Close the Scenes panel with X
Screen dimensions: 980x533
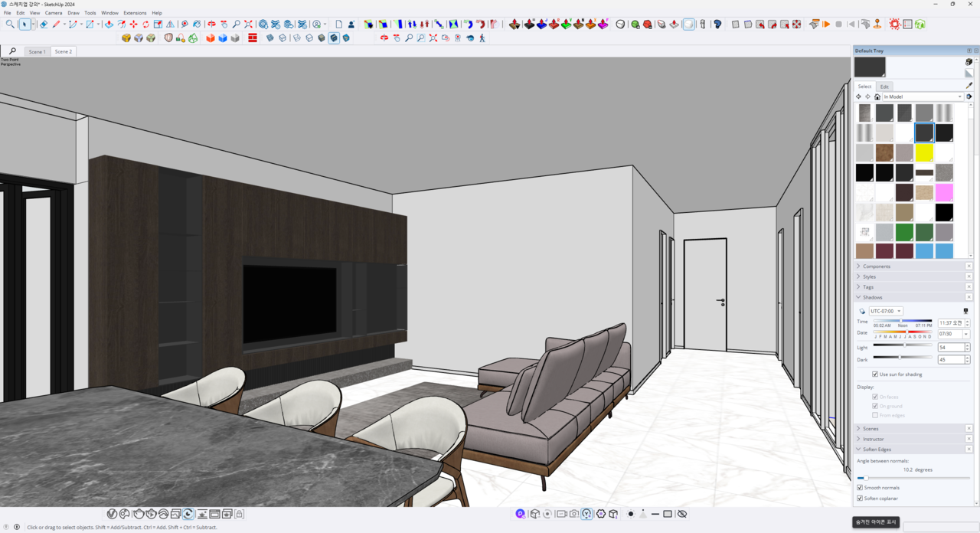coord(969,429)
